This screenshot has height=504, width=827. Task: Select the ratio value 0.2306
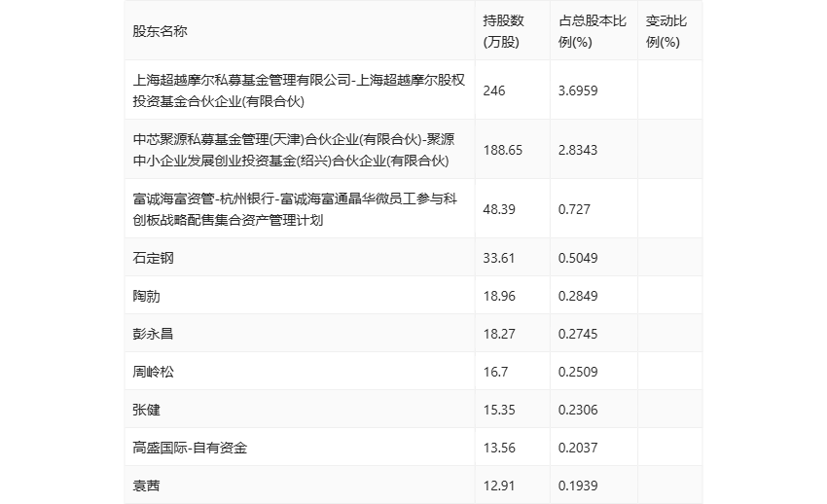pos(578,410)
